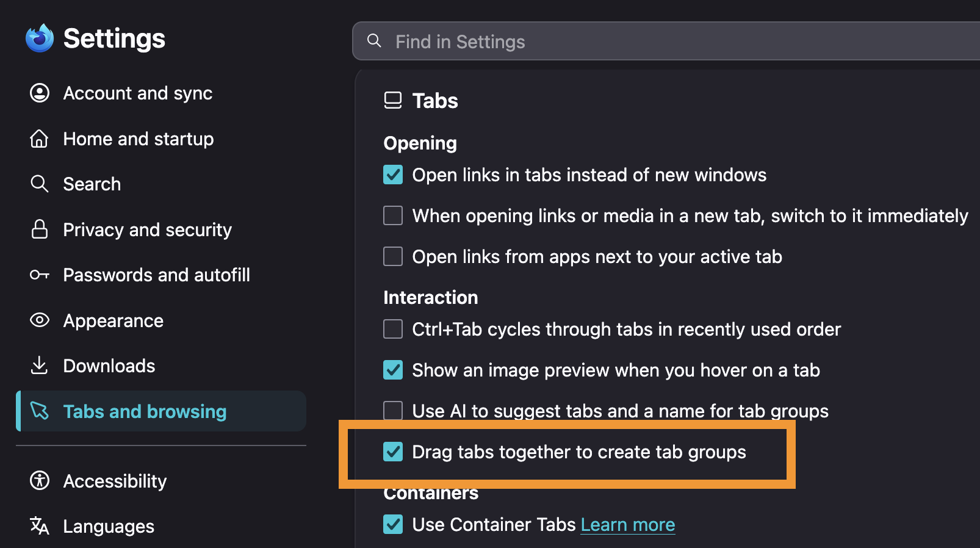The width and height of the screenshot is (980, 548).
Task: Focus the Find in Settings search field
Action: coord(666,41)
